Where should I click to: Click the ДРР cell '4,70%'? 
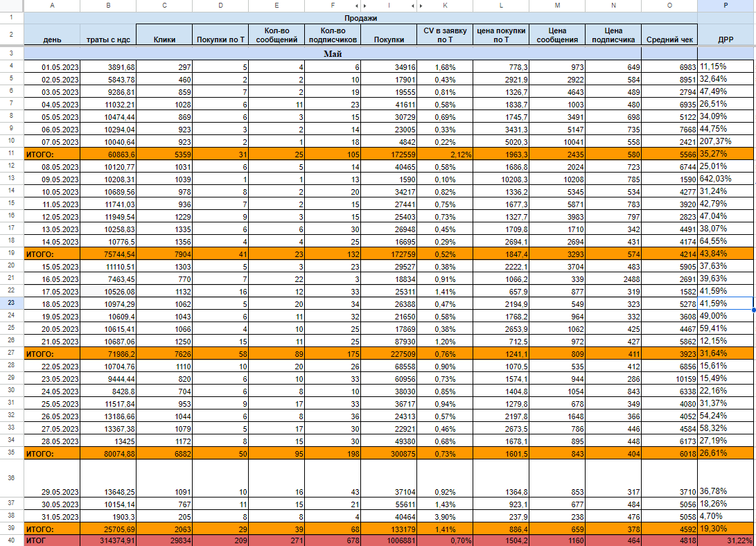726,516
